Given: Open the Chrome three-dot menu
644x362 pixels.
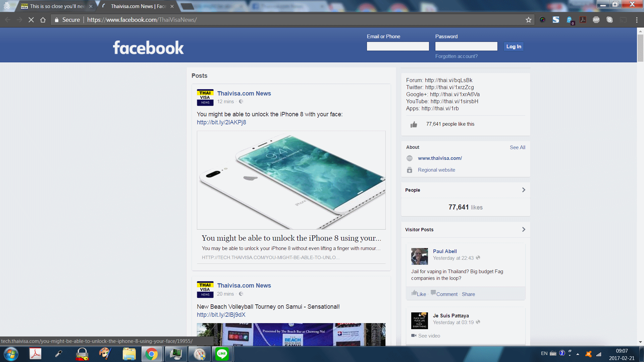Looking at the screenshot, I should [637, 20].
